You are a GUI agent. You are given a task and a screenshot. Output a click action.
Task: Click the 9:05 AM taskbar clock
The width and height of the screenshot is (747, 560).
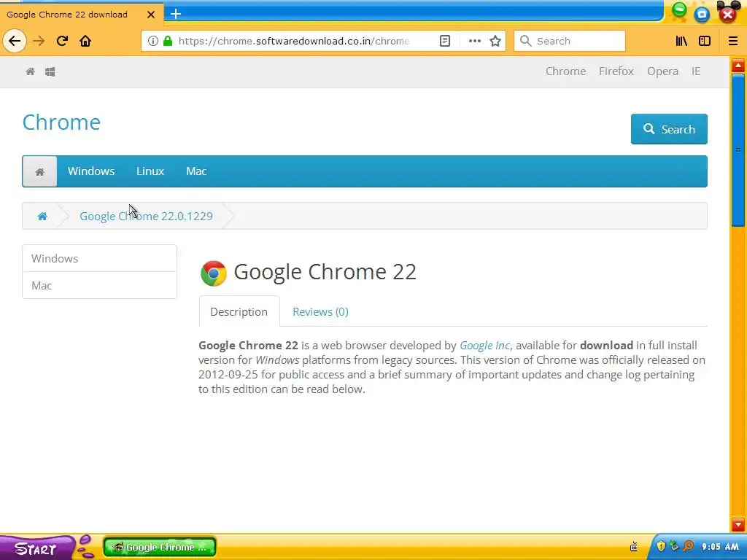tap(720, 547)
